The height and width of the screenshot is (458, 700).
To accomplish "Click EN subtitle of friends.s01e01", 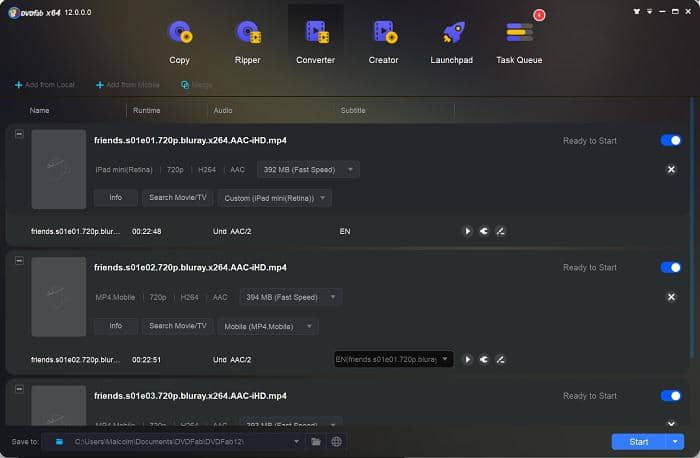I will pyautogui.click(x=345, y=231).
